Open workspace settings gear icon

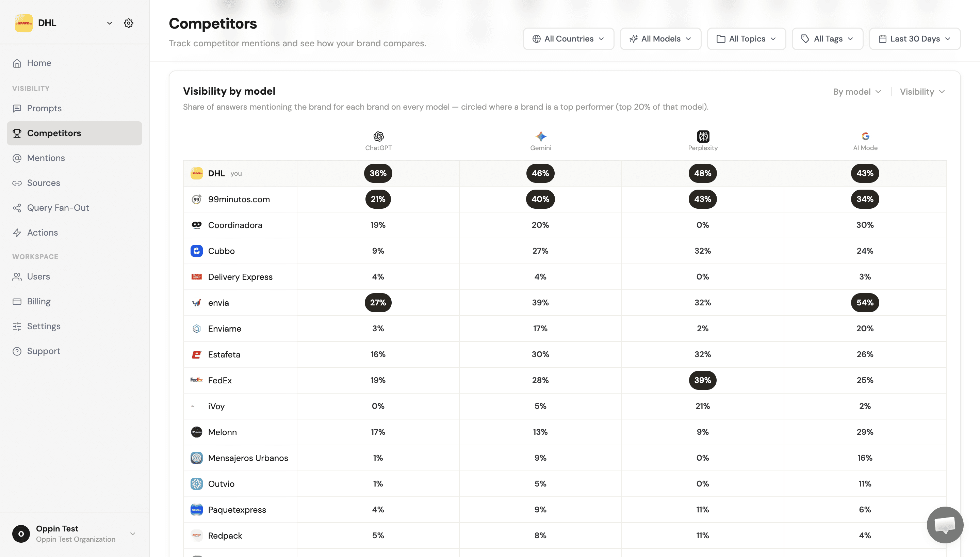pyautogui.click(x=128, y=23)
